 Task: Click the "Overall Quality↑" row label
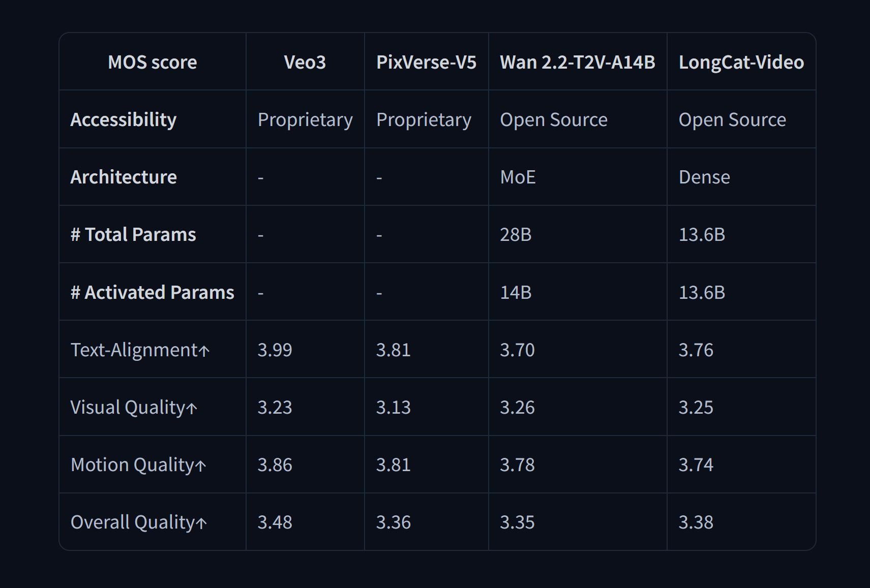[139, 522]
